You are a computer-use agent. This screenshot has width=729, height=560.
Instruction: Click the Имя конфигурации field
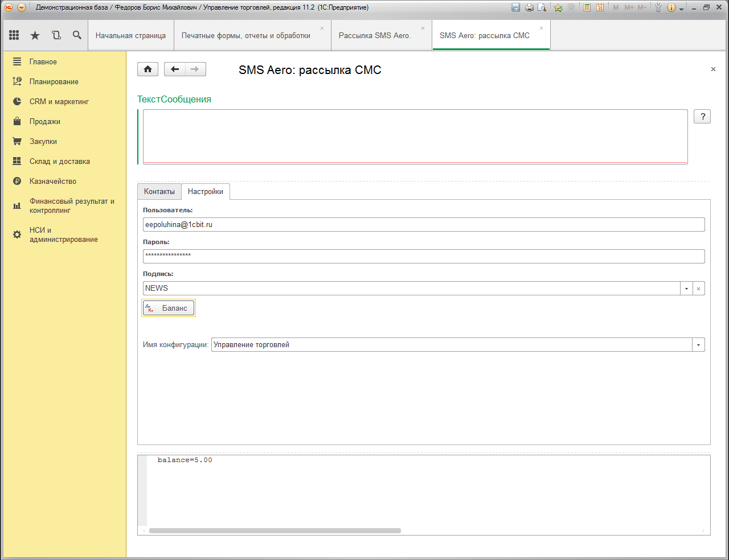click(452, 345)
